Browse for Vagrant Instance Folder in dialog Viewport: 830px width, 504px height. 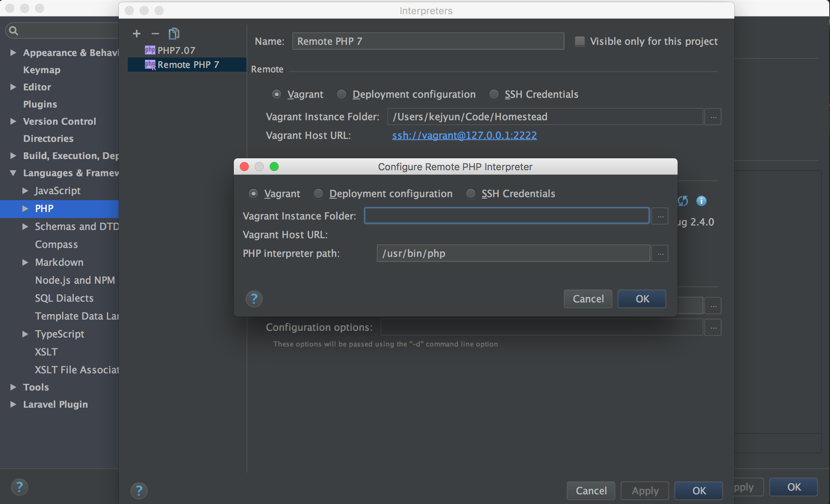point(660,216)
